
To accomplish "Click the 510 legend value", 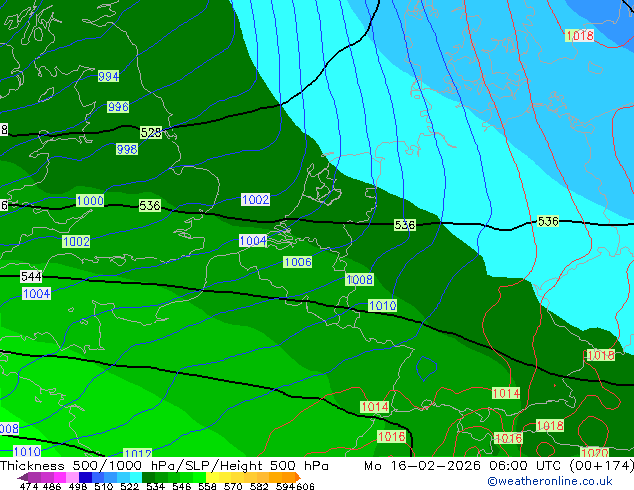I will click(104, 486).
